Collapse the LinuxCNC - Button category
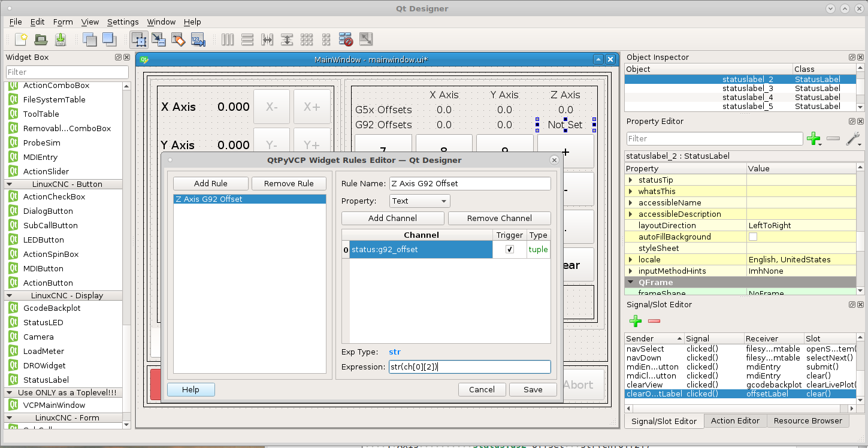868x448 pixels. [10, 184]
